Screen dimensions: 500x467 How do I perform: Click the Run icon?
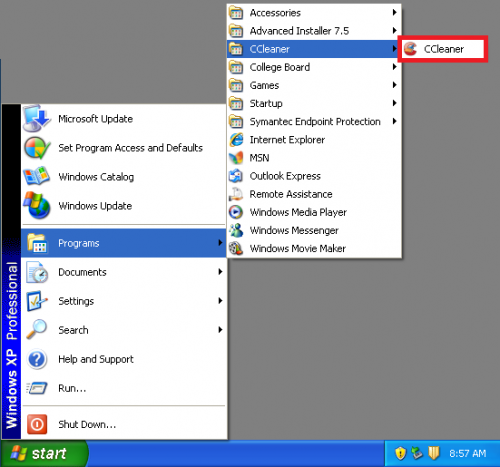37,388
